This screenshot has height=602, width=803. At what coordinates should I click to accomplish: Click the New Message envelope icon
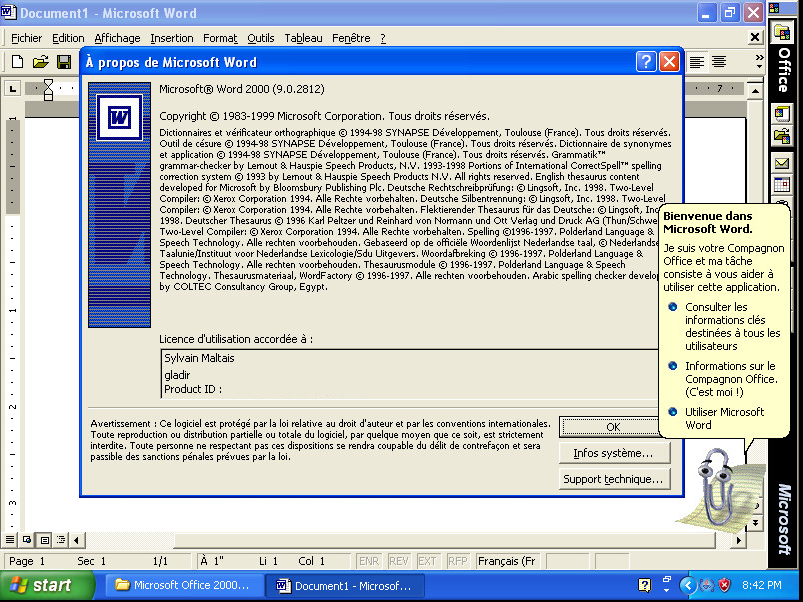[782, 163]
